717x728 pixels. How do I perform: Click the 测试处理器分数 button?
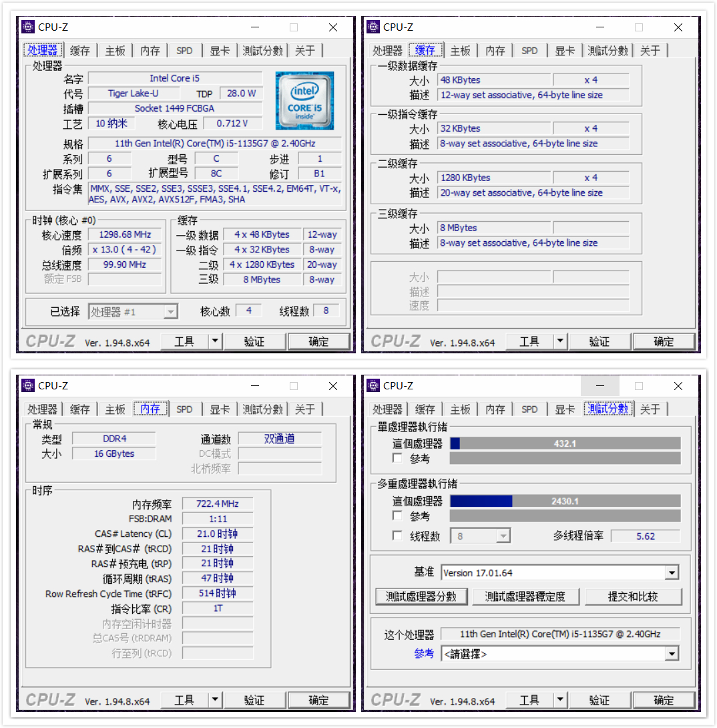coord(421,596)
